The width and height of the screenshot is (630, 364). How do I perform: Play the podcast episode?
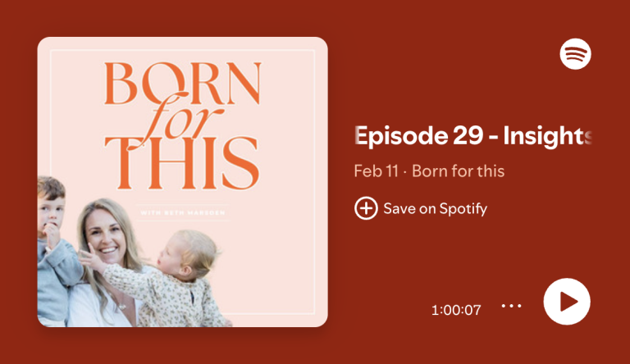567,302
